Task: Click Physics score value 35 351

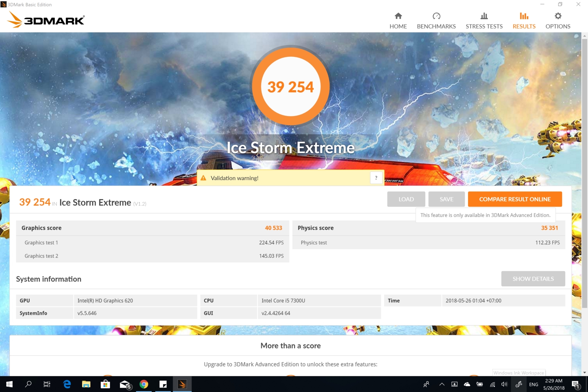Action: click(x=550, y=228)
